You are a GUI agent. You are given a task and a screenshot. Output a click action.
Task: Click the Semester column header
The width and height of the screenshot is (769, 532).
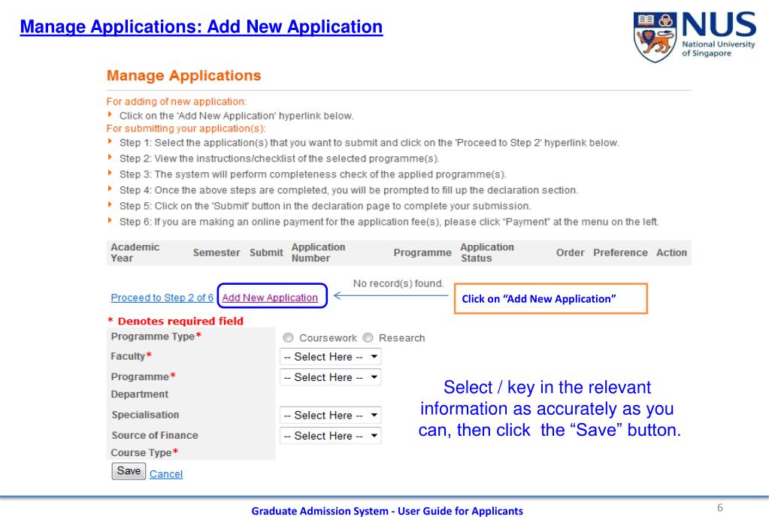216,252
